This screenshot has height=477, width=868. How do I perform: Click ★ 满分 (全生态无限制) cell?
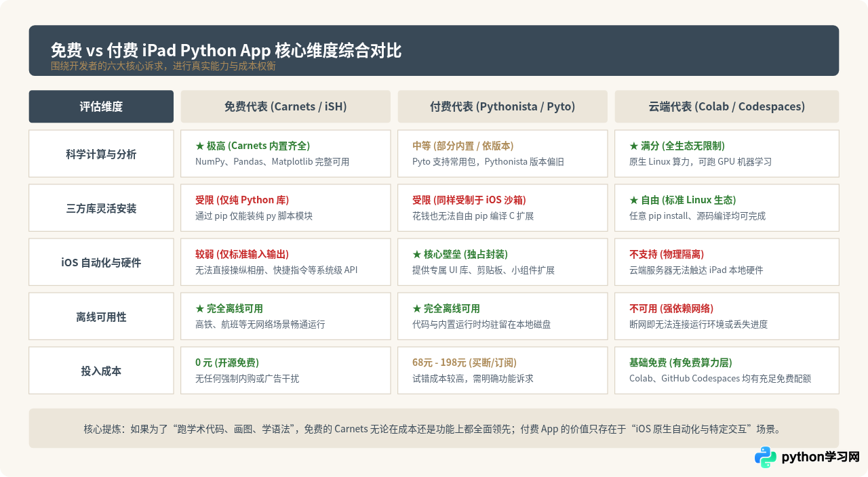pos(727,154)
